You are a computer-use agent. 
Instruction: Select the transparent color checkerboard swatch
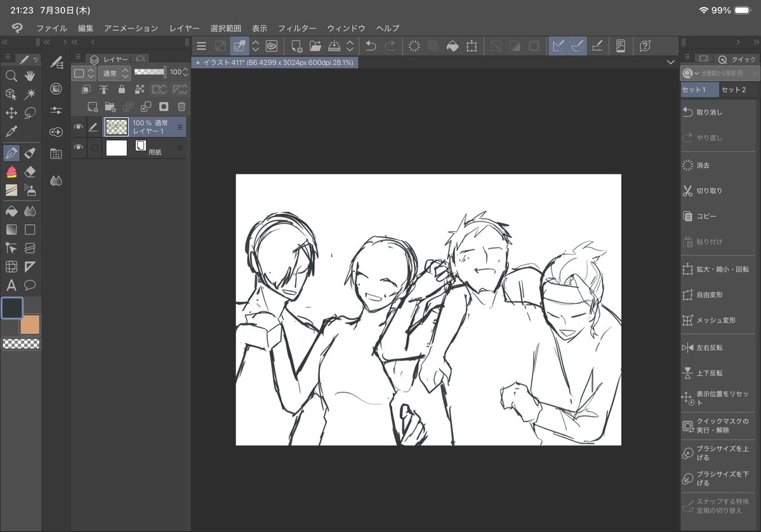22,343
